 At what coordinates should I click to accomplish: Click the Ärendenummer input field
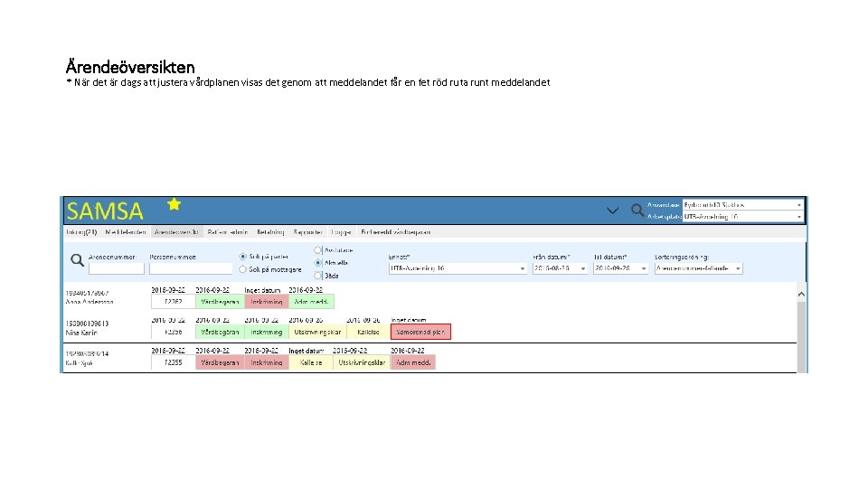pos(117,269)
